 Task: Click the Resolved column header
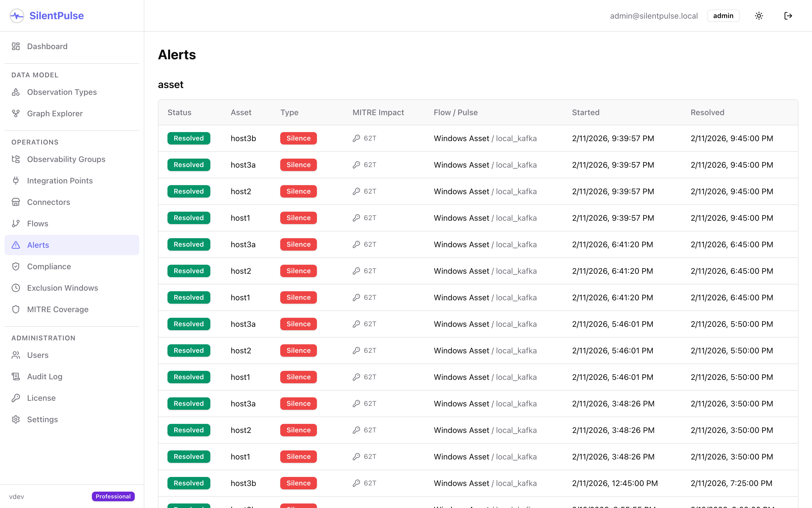pyautogui.click(x=707, y=113)
